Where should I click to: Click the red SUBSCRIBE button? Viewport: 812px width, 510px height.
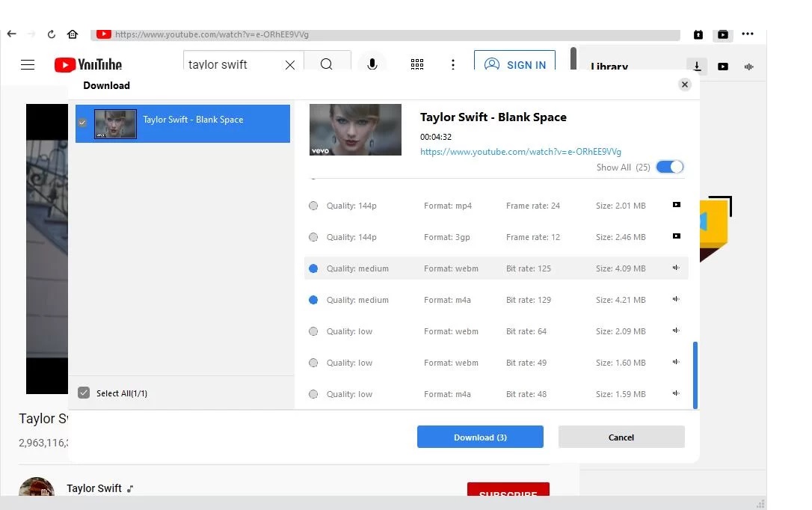(x=508, y=489)
